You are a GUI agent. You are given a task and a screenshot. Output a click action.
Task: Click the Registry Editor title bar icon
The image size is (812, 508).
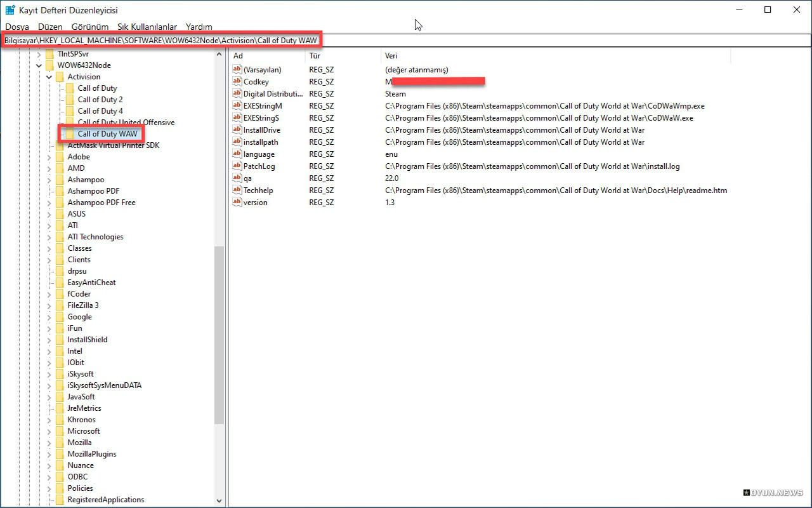(10, 10)
